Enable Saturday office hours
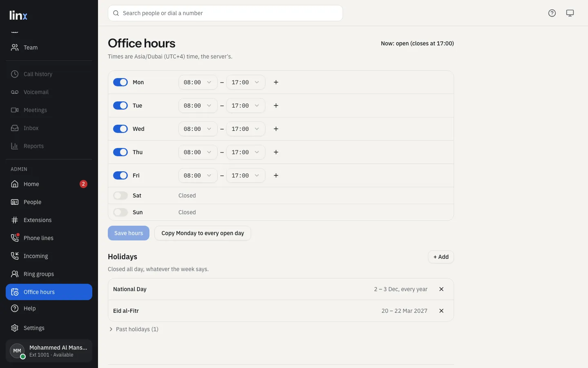This screenshot has height=368, width=588. pyautogui.click(x=120, y=195)
